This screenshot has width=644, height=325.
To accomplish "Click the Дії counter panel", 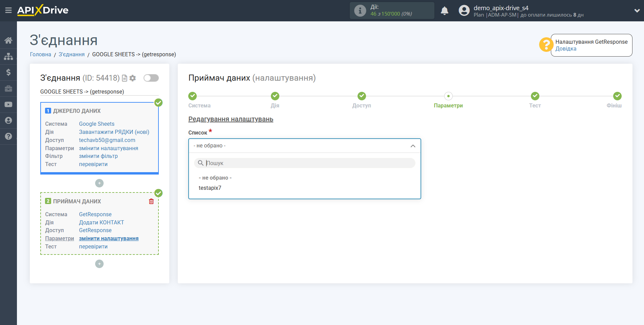I will [x=392, y=11].
